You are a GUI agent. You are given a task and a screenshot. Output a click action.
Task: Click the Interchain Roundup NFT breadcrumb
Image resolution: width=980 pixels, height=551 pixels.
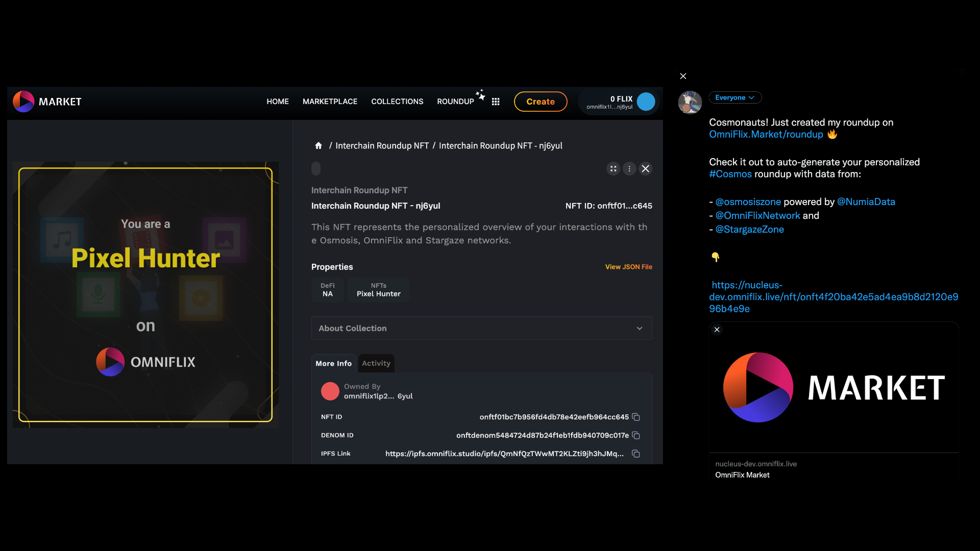coord(382,146)
